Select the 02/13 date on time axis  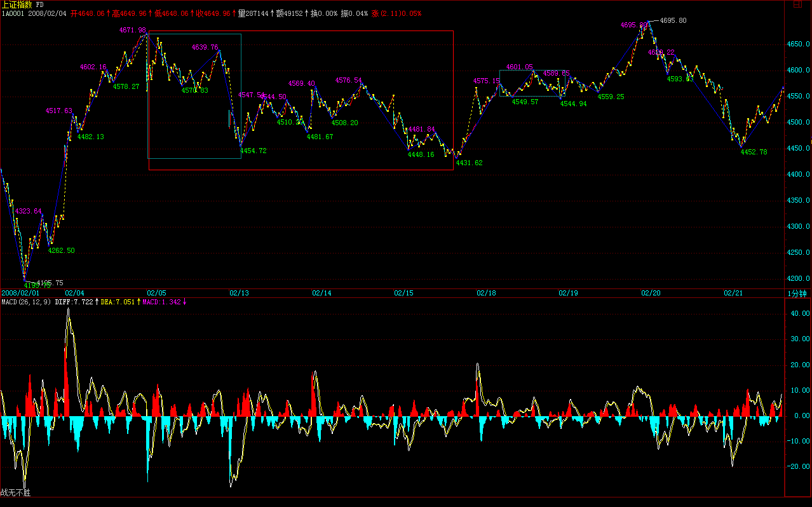coord(239,294)
